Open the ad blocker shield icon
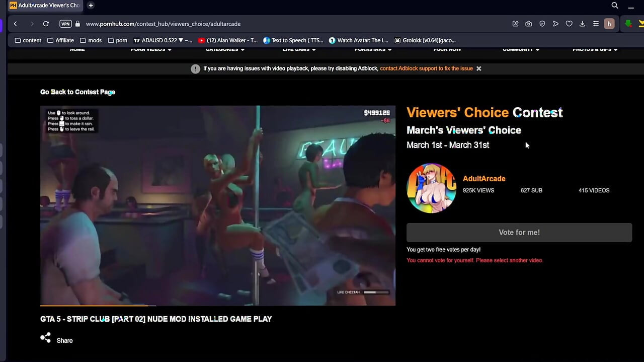Screen dimensions: 644x362 click(x=542, y=24)
